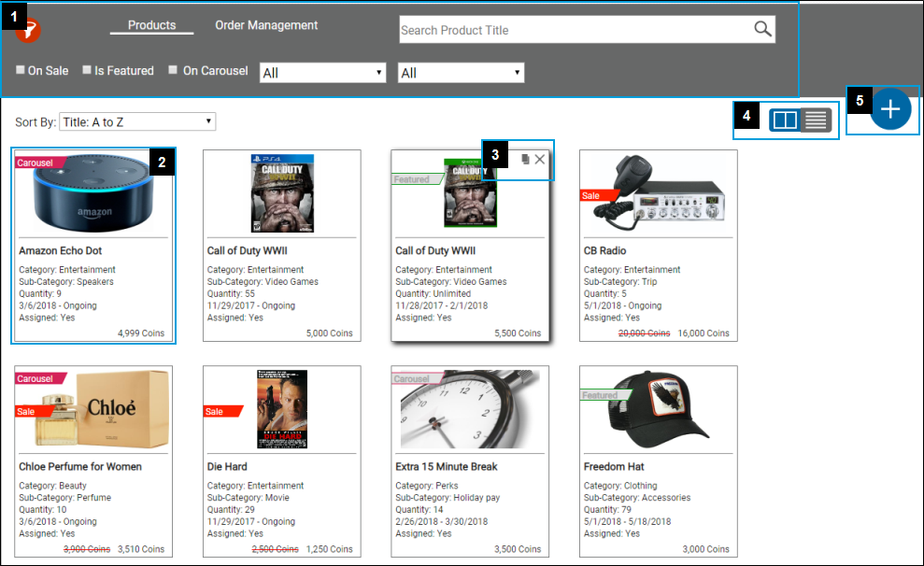Open the Freedom Hat product image

pyautogui.click(x=659, y=409)
